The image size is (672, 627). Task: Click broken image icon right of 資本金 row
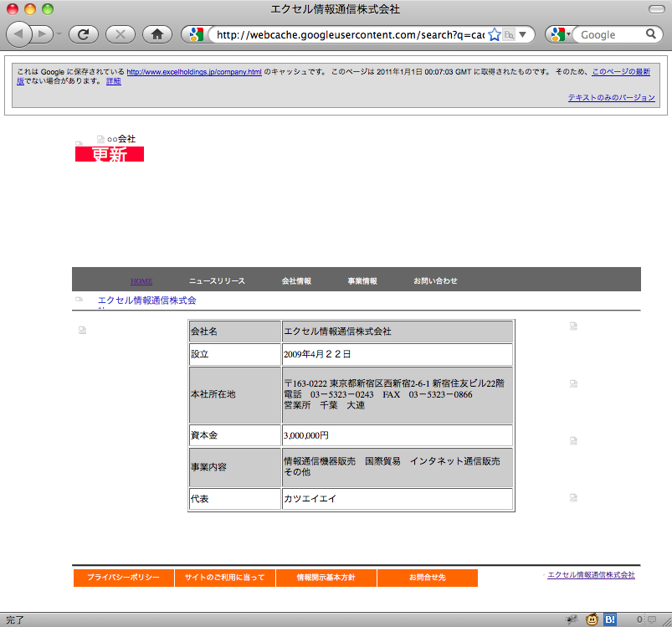573,440
